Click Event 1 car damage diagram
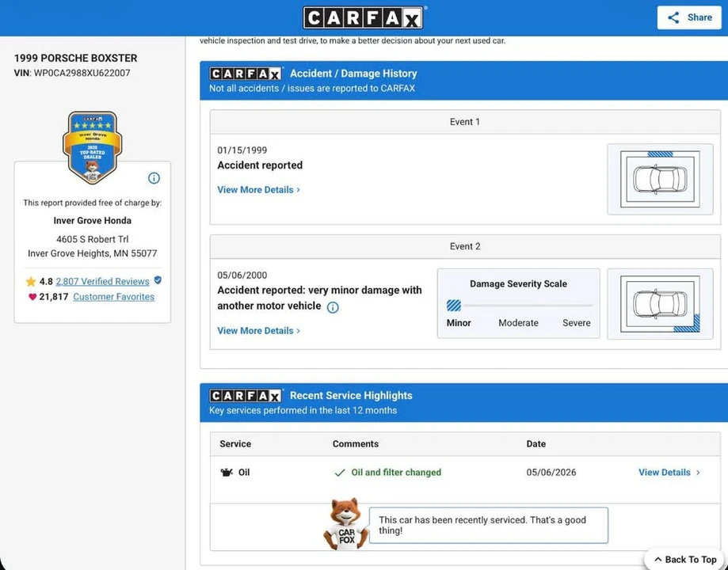The image size is (728, 570). pyautogui.click(x=660, y=179)
